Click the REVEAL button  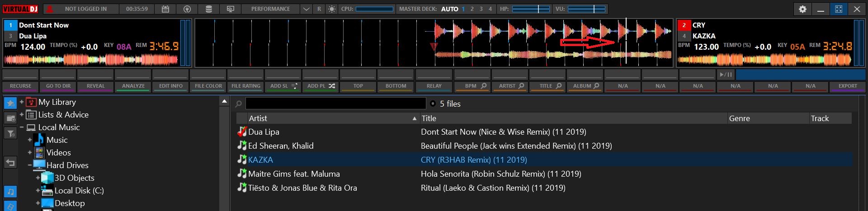coord(95,86)
